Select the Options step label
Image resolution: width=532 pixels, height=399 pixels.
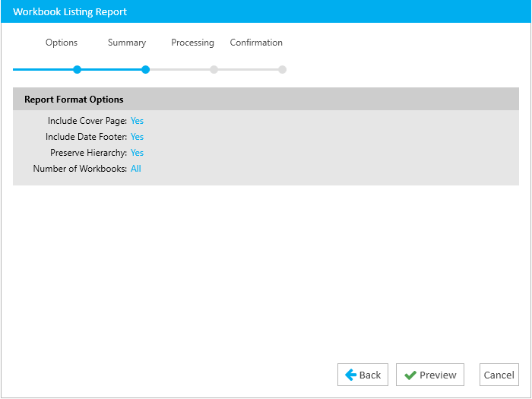[62, 43]
